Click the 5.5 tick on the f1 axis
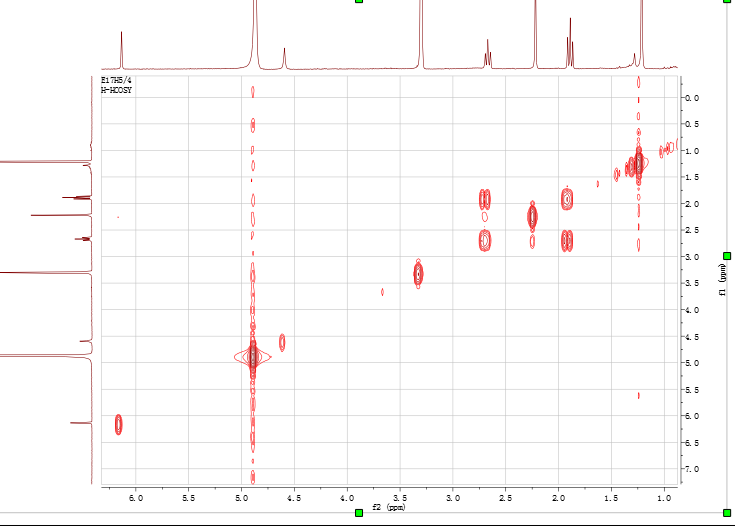This screenshot has height=526, width=735. click(x=692, y=390)
